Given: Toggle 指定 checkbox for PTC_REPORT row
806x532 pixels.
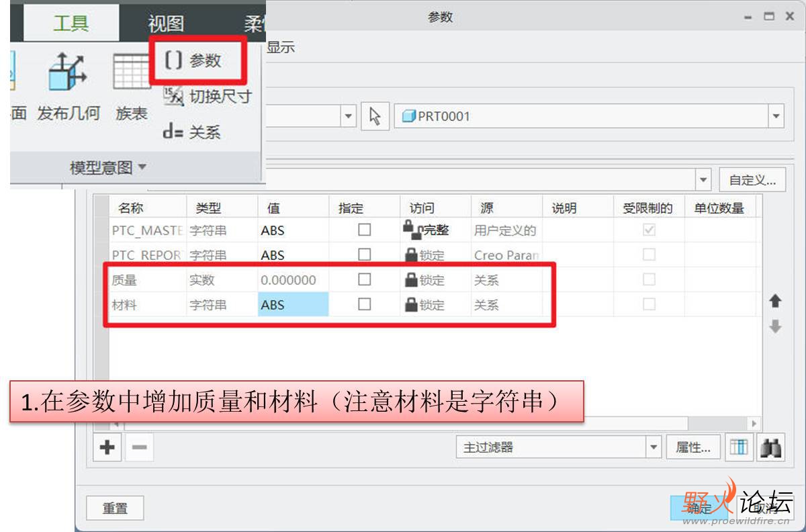Looking at the screenshot, I should pyautogui.click(x=364, y=255).
